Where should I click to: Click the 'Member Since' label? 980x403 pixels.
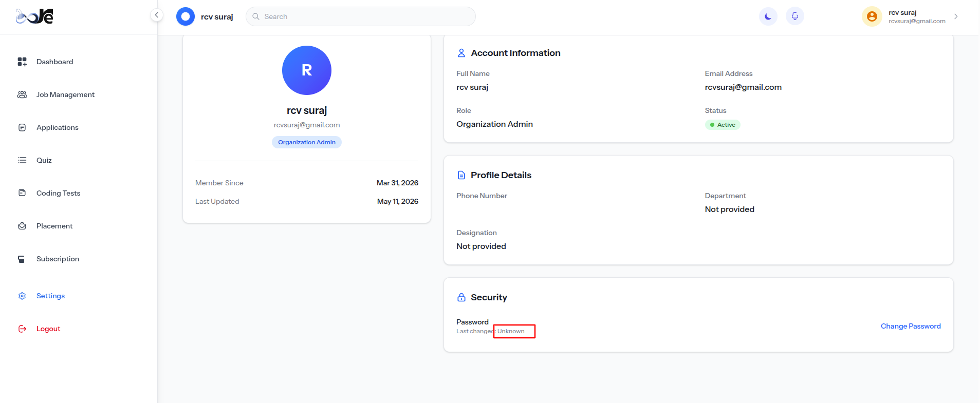click(x=219, y=183)
